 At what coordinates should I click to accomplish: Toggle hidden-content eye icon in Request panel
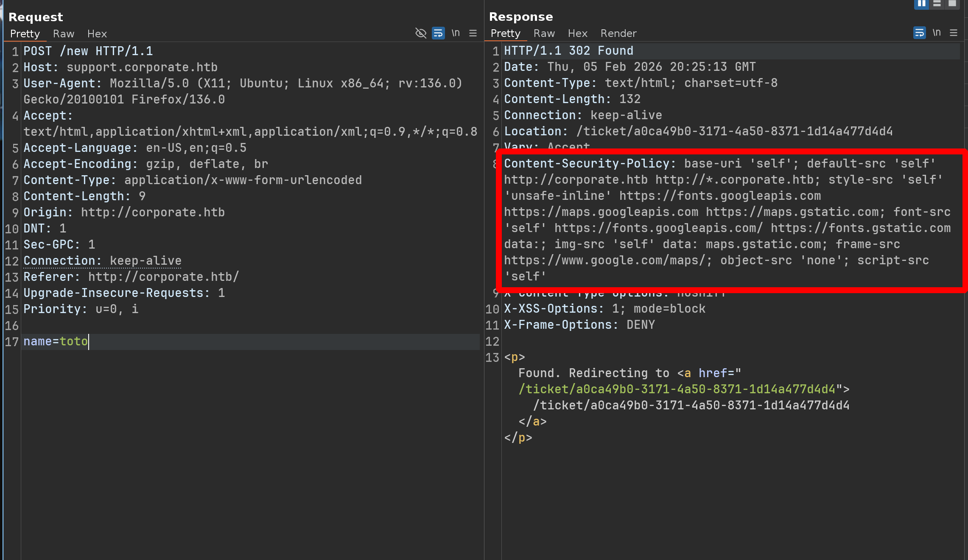pos(420,33)
